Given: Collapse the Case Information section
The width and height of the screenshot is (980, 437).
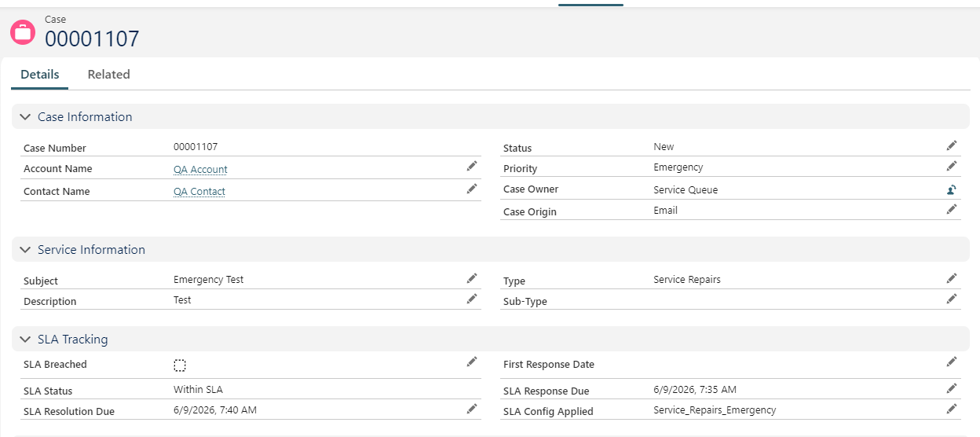Looking at the screenshot, I should coord(25,117).
